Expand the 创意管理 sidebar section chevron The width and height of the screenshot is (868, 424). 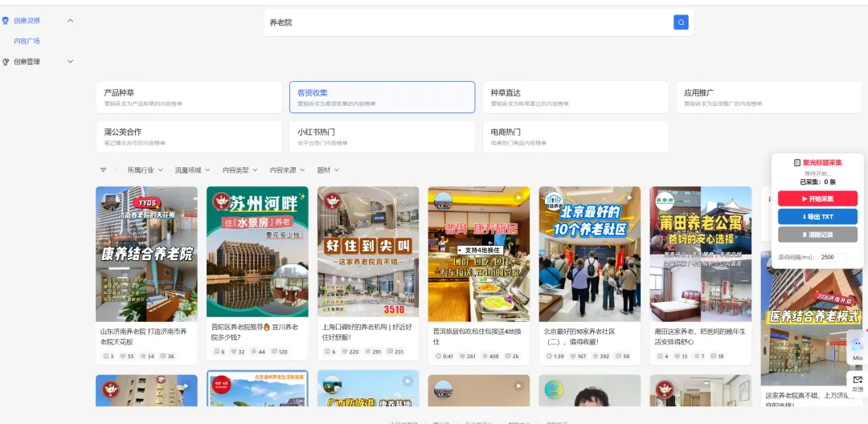(x=70, y=62)
